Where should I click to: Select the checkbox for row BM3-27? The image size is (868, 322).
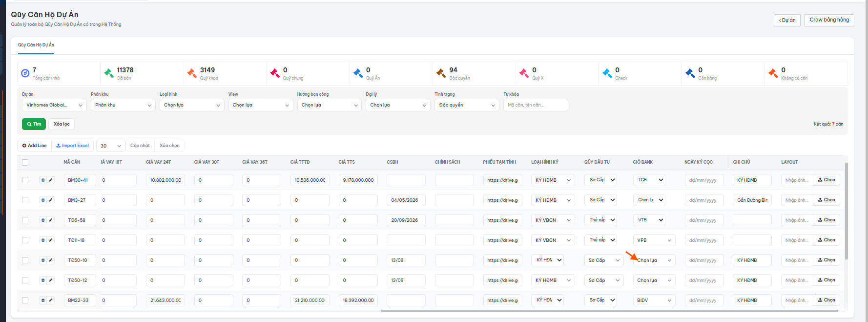(25, 200)
